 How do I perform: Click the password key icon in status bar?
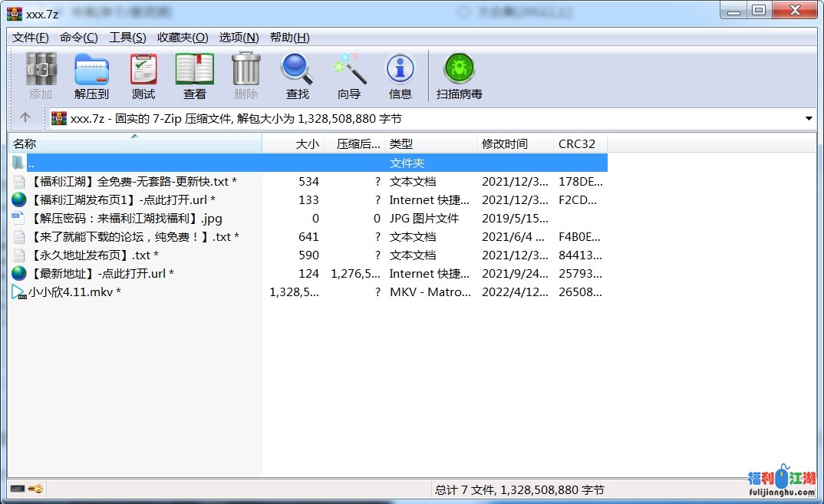(x=35, y=489)
